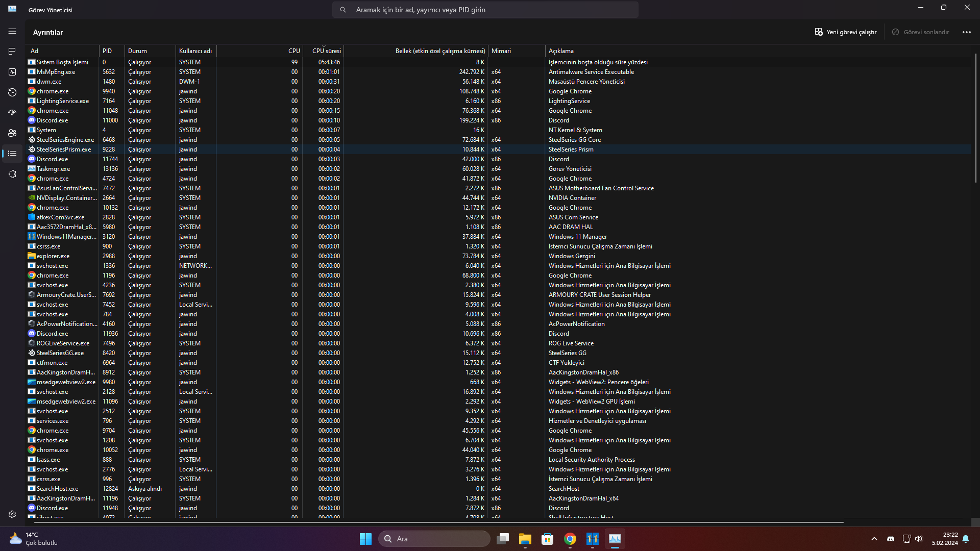The height and width of the screenshot is (551, 980).
Task: Open the App history icon in sidebar
Action: (x=12, y=92)
